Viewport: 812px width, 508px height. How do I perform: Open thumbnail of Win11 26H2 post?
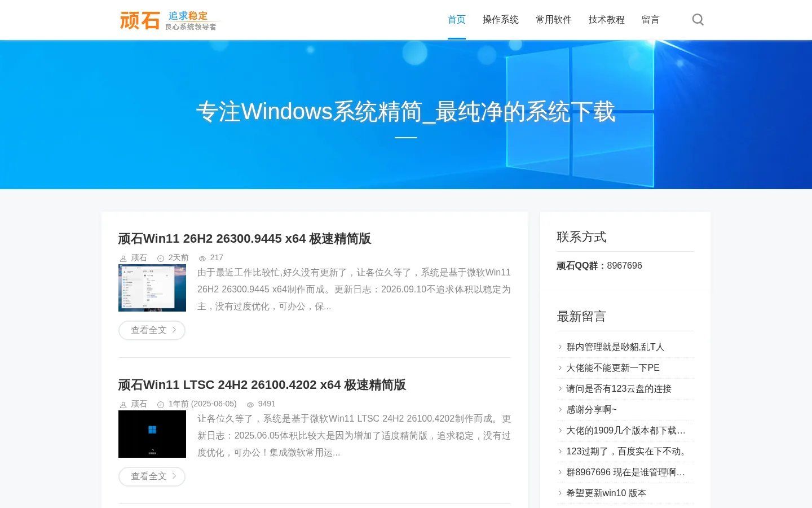coord(152,288)
